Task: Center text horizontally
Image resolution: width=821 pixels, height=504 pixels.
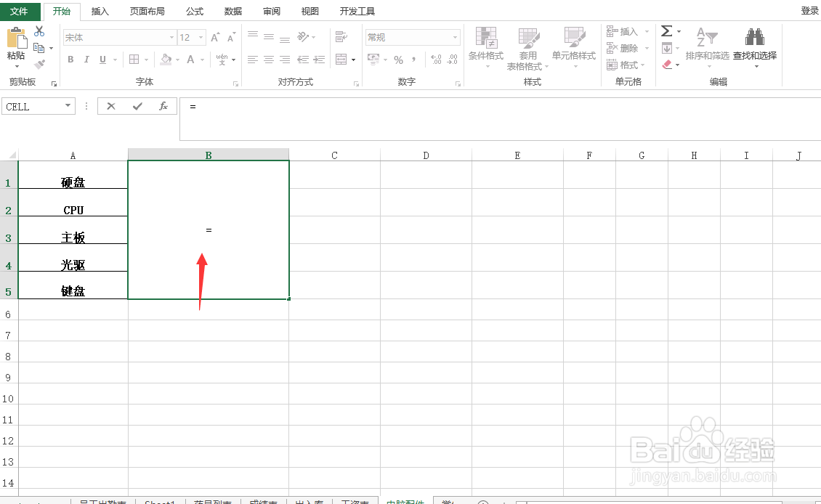Action: click(269, 60)
